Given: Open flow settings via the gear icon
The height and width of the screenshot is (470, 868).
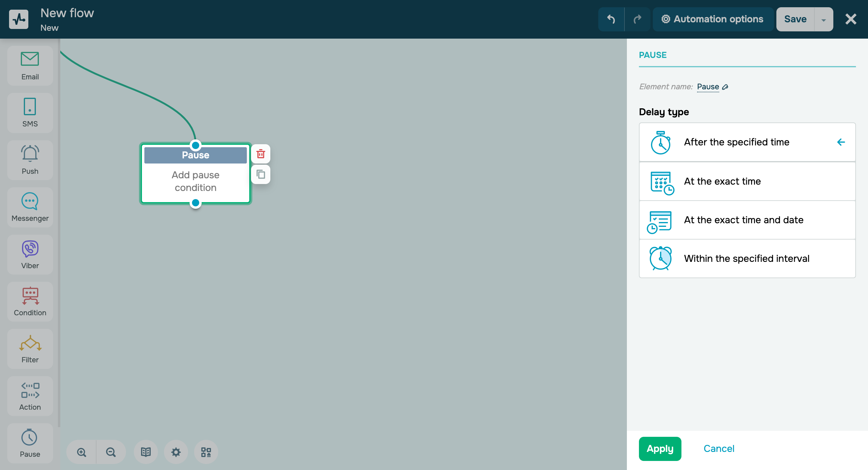Looking at the screenshot, I should tap(175, 452).
